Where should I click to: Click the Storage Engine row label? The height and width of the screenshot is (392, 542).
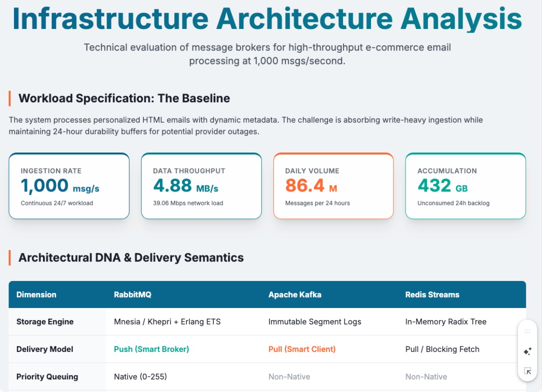pyautogui.click(x=45, y=322)
